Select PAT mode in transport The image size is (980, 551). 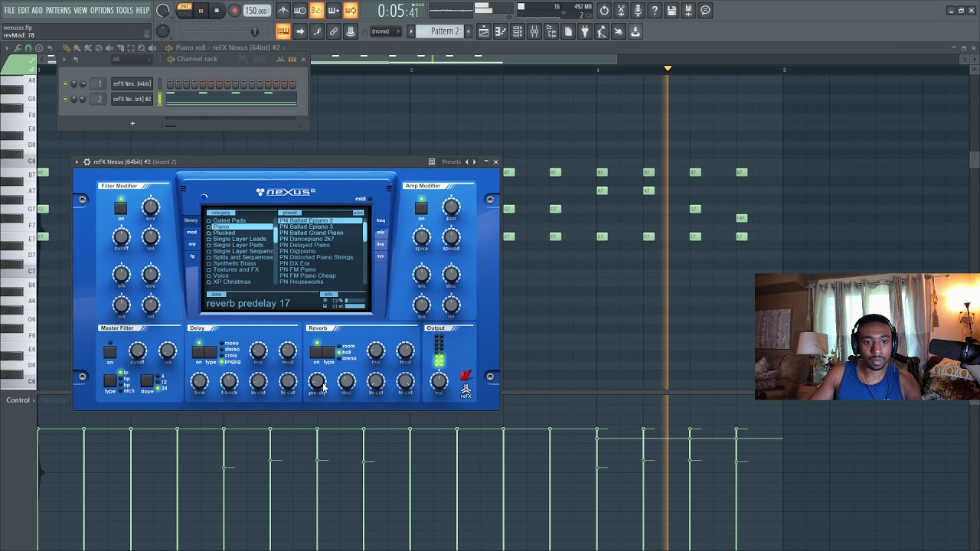(x=185, y=7)
